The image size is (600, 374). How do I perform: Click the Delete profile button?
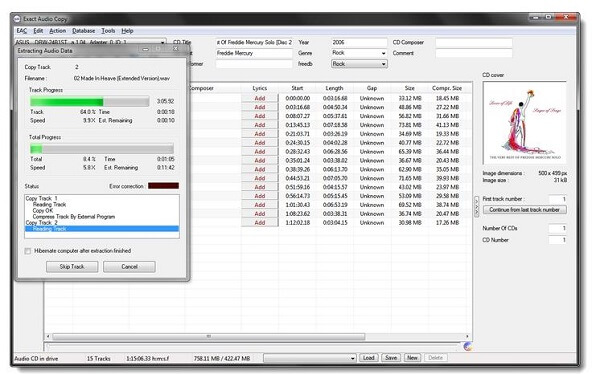435,358
